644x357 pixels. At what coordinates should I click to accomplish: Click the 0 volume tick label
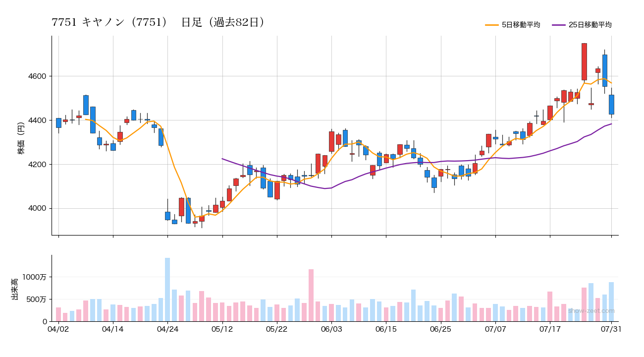click(44, 322)
